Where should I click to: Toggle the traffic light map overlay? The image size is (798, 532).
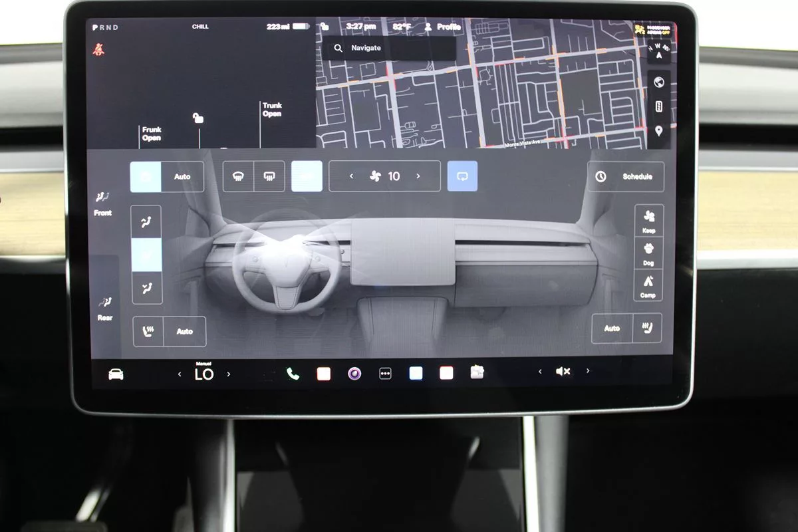click(658, 106)
